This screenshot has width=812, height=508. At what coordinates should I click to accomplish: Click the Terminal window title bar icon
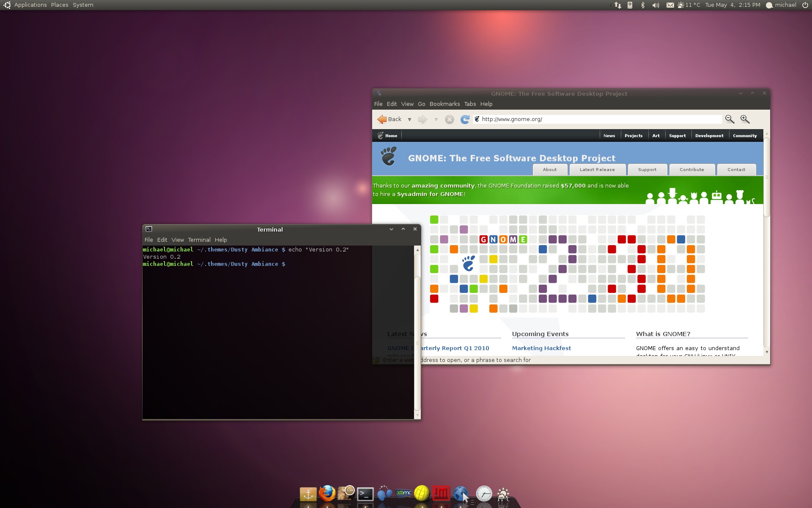tap(149, 229)
